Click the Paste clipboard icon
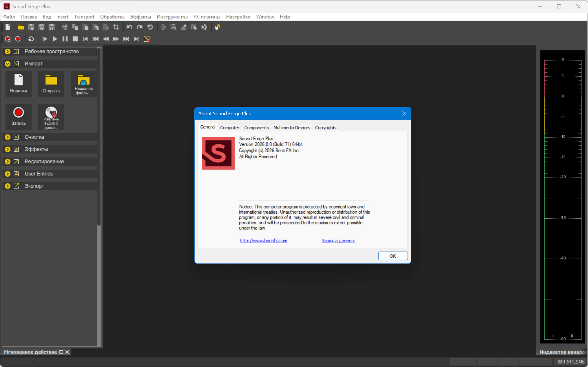Screen dimensions: 588x367 85,27
